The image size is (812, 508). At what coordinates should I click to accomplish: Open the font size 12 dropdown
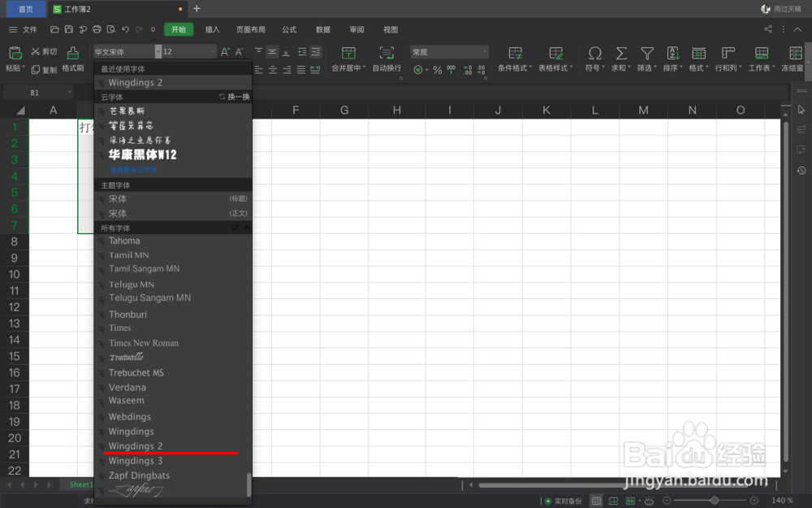pyautogui.click(x=213, y=52)
